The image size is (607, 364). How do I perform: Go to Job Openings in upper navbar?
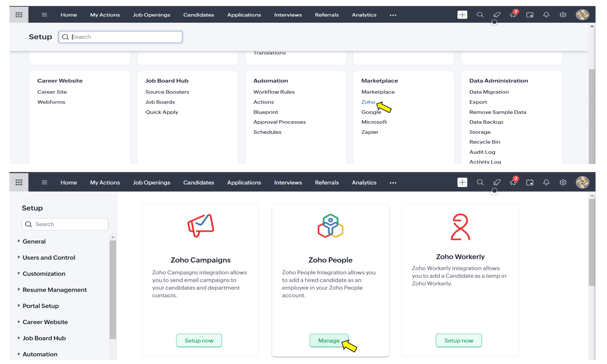point(152,15)
